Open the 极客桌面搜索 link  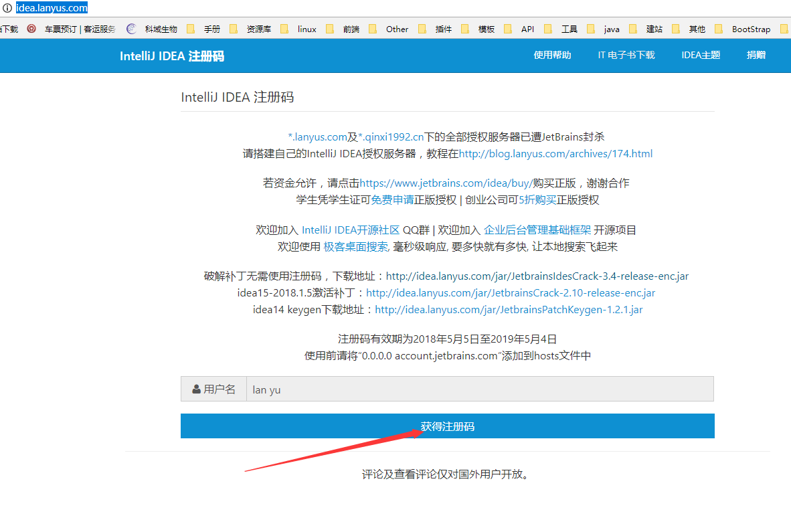[x=355, y=246]
